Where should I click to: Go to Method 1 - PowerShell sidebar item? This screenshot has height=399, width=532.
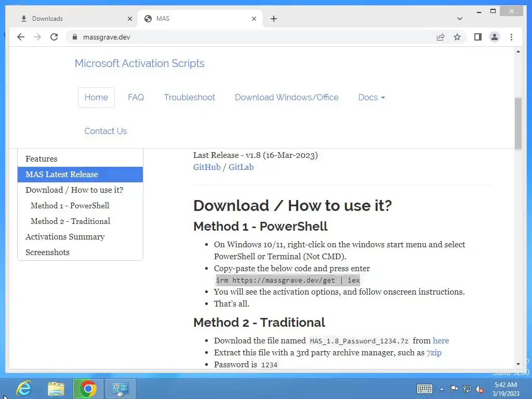(x=80, y=206)
